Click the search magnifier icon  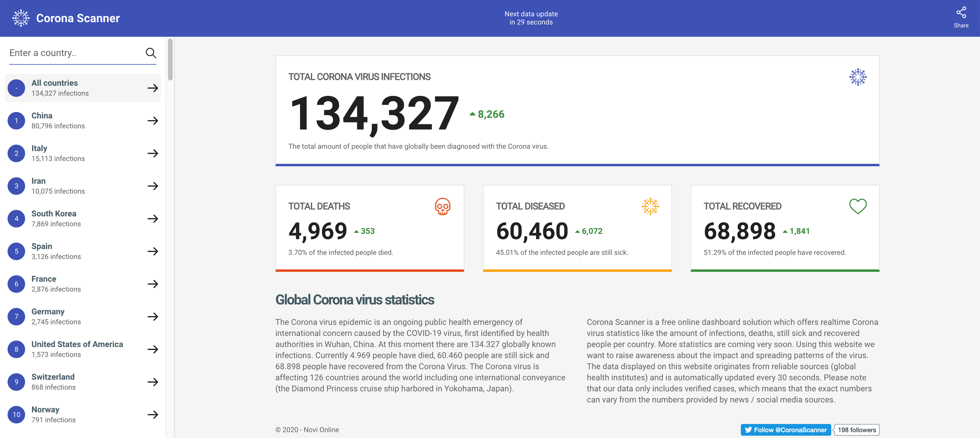tap(151, 53)
